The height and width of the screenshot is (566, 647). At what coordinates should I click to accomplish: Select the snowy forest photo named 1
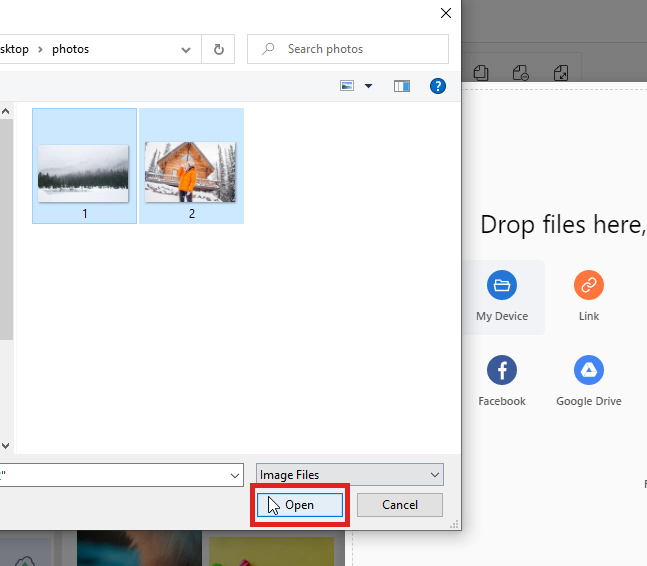[x=84, y=172]
